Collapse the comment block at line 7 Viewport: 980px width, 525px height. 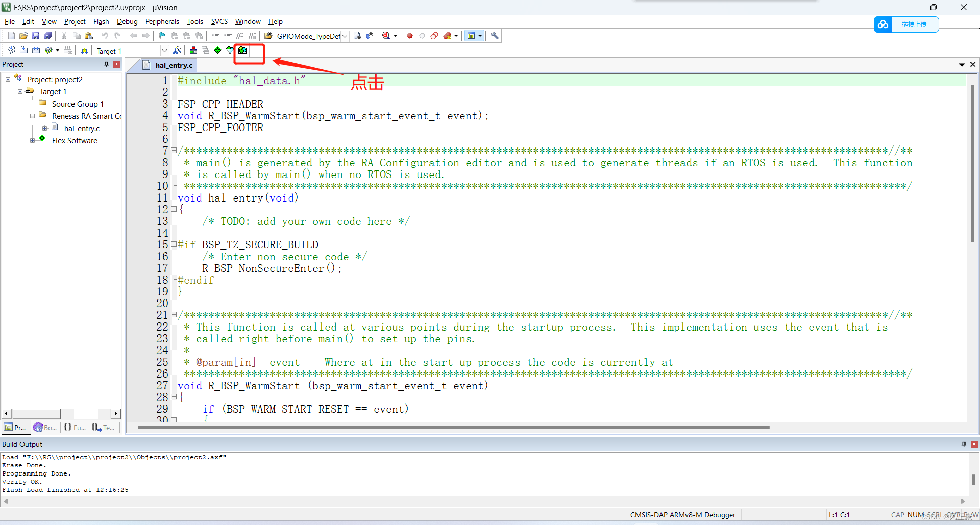[x=174, y=151]
